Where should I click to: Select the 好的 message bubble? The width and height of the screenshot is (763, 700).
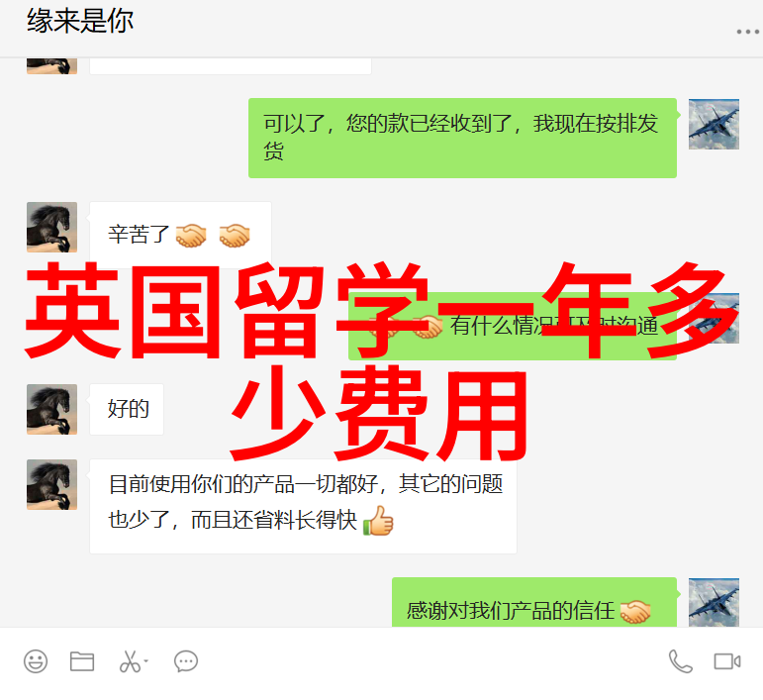127,409
